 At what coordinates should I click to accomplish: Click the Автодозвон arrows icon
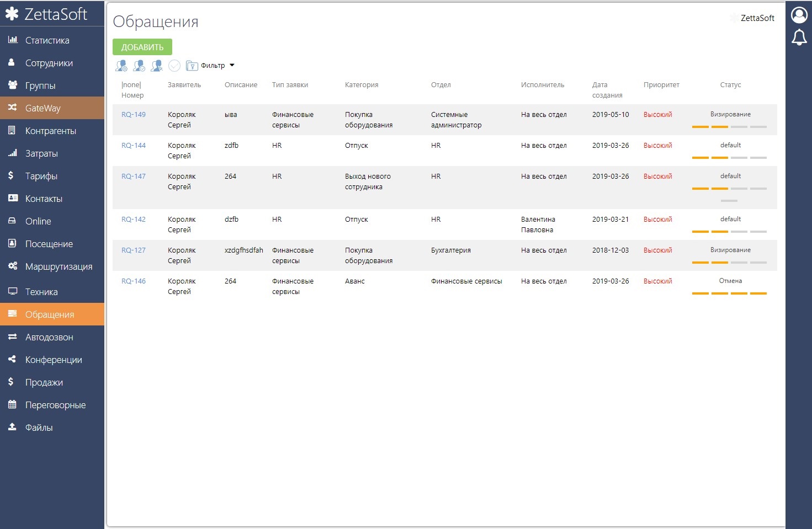(12, 336)
